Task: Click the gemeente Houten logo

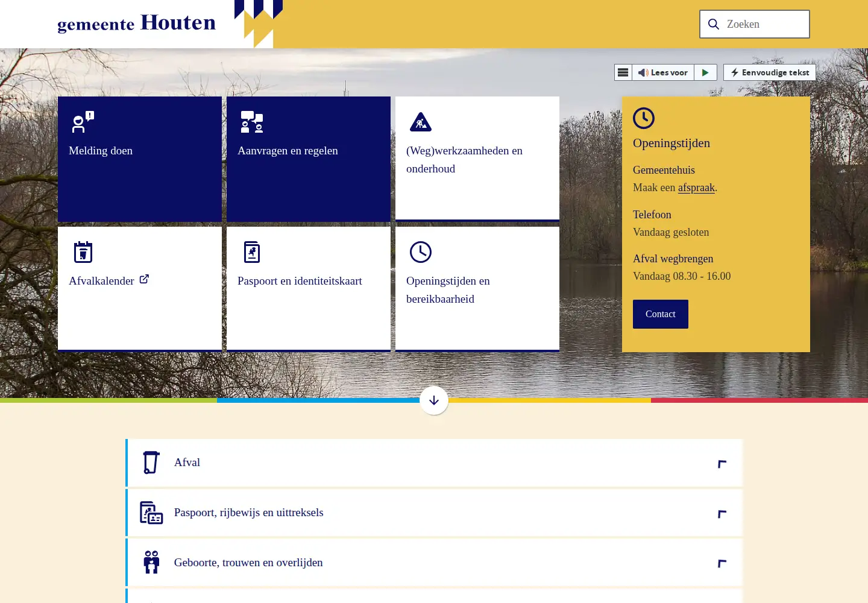Action: (137, 24)
